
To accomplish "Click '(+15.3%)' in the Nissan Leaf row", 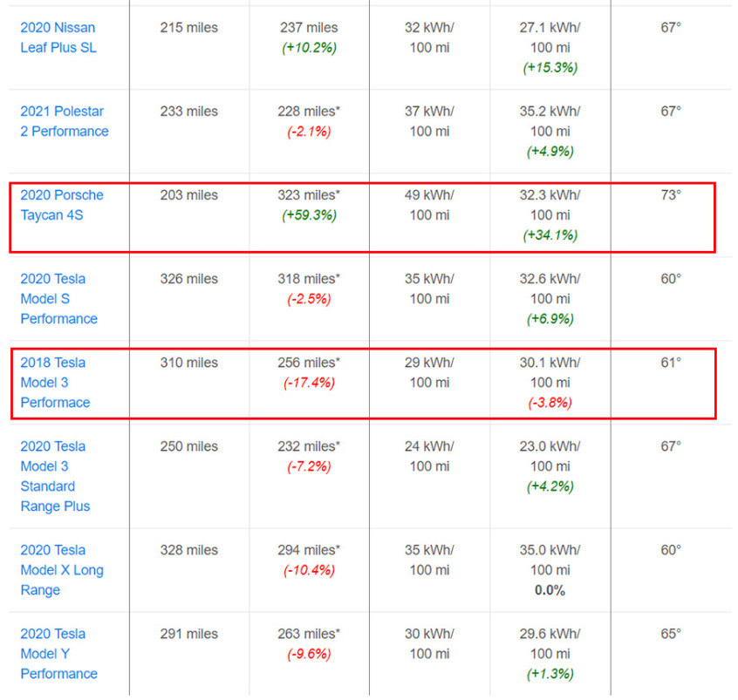I will (x=550, y=68).
